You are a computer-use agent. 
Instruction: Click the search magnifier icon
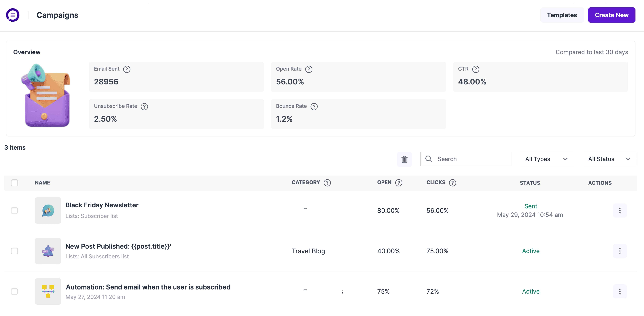pyautogui.click(x=428, y=159)
